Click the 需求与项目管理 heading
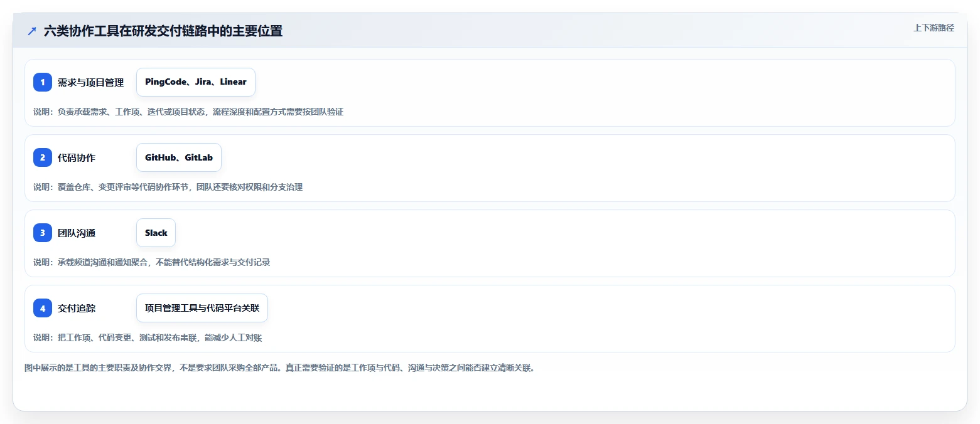Image resolution: width=980 pixels, height=424 pixels. point(91,82)
